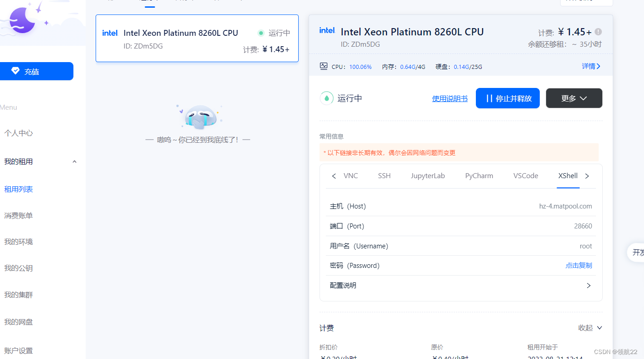The image size is (644, 359).
Task: Collapse the 我的租用 menu group
Action: pyautogui.click(x=74, y=162)
